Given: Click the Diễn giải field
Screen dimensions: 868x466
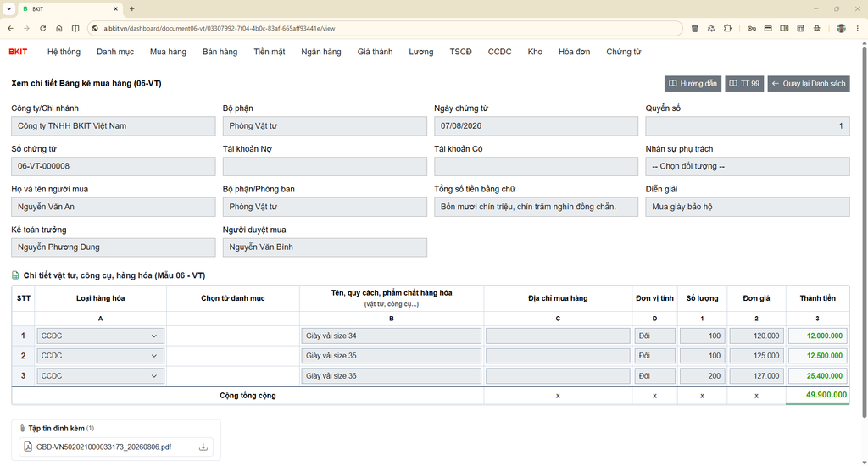Looking at the screenshot, I should tap(748, 207).
